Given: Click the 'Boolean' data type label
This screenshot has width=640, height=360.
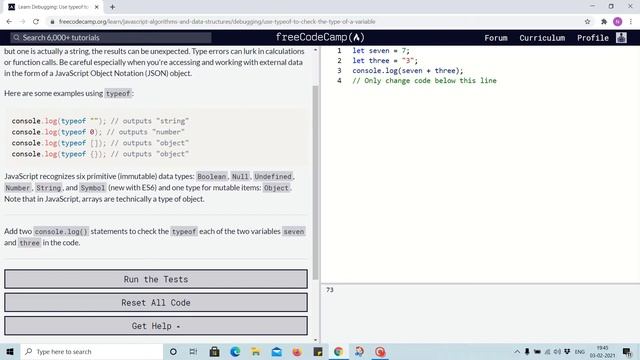Looking at the screenshot, I should tap(211, 176).
